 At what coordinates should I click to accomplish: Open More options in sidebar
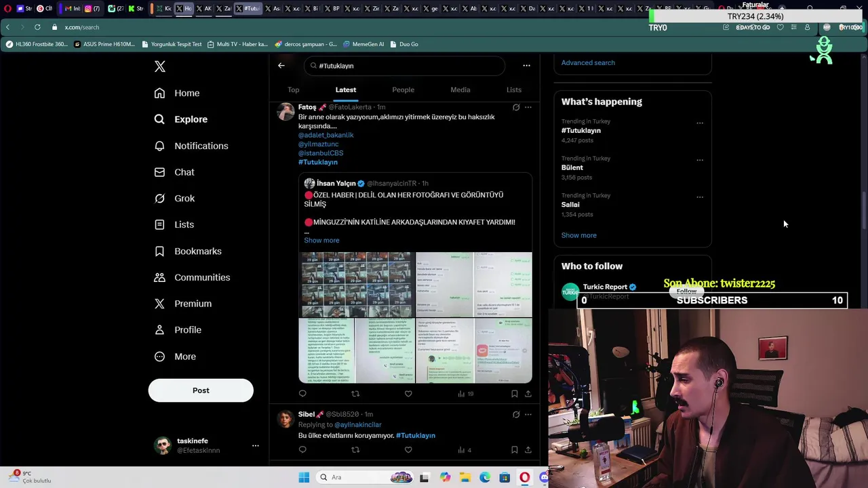[x=175, y=357]
